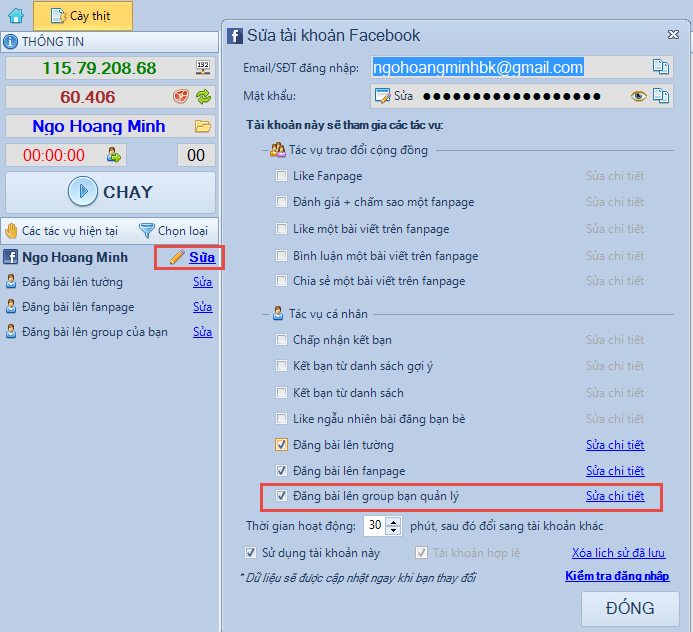Enable Like ngẫu nhiên bài đăng bạn bè
Screen dimensions: 693x632
click(x=281, y=419)
